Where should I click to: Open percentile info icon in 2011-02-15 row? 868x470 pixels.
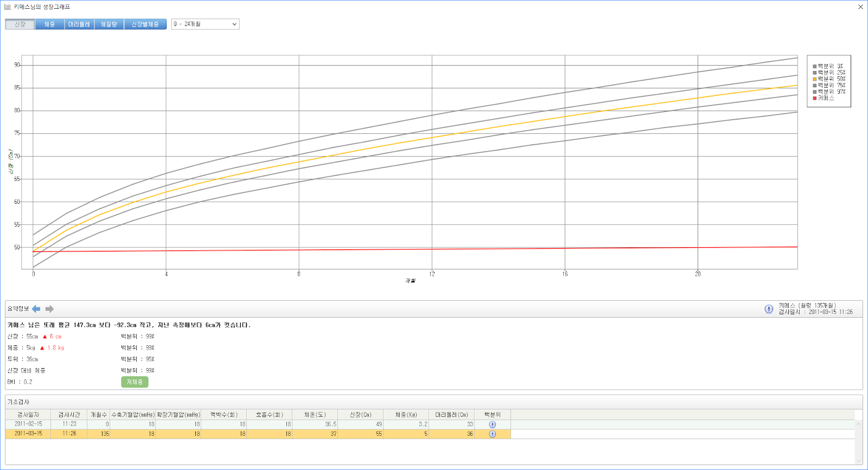pyautogui.click(x=492, y=424)
